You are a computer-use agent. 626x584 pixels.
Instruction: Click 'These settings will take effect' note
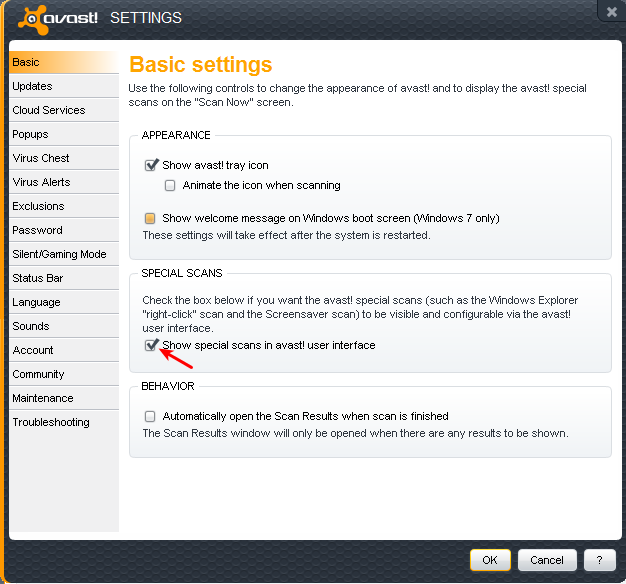click(286, 235)
